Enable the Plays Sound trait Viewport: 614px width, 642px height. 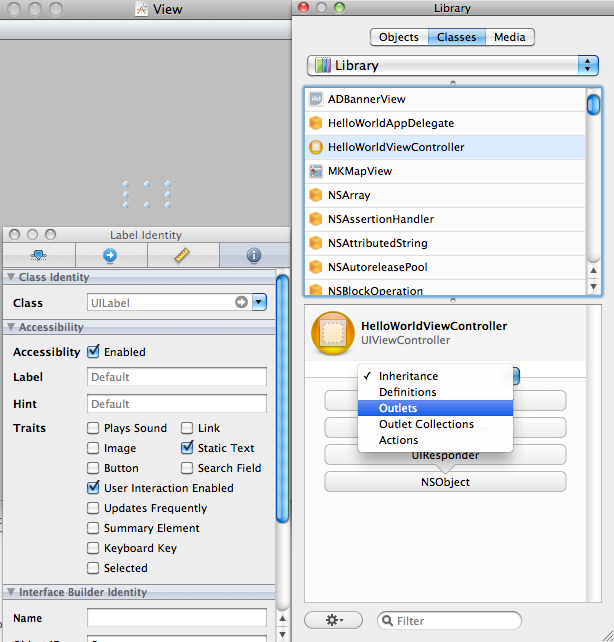click(x=93, y=428)
